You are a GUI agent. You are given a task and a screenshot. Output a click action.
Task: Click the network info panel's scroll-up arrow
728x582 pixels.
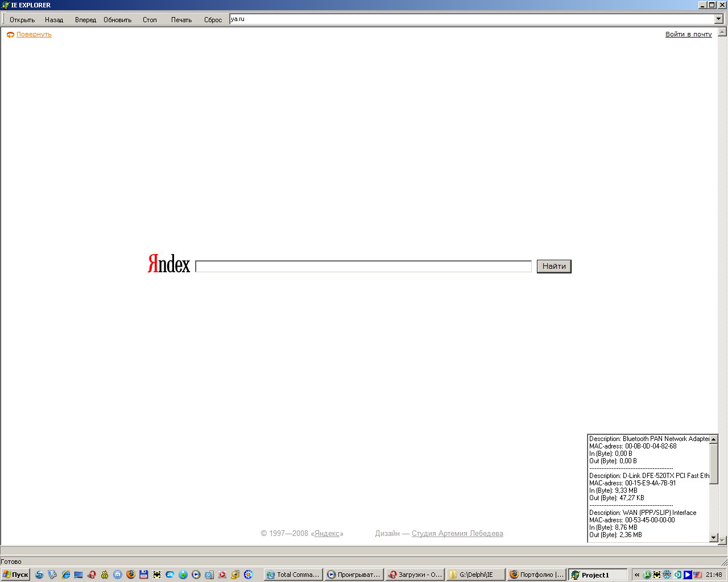[714, 439]
